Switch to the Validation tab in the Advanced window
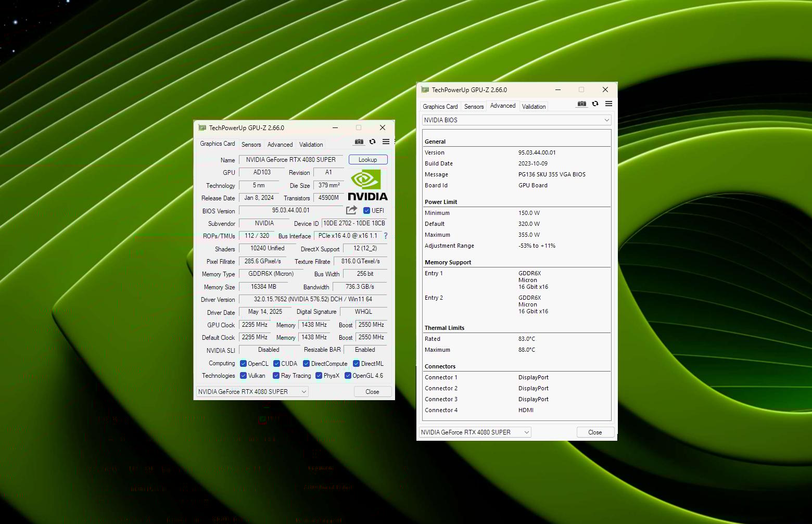Viewport: 812px width, 524px height. coord(534,106)
